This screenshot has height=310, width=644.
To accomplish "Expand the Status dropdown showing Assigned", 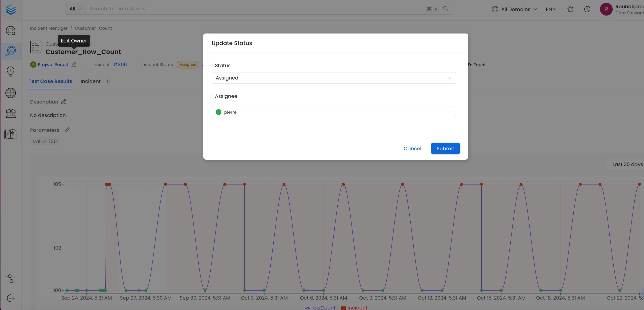I will coord(333,78).
